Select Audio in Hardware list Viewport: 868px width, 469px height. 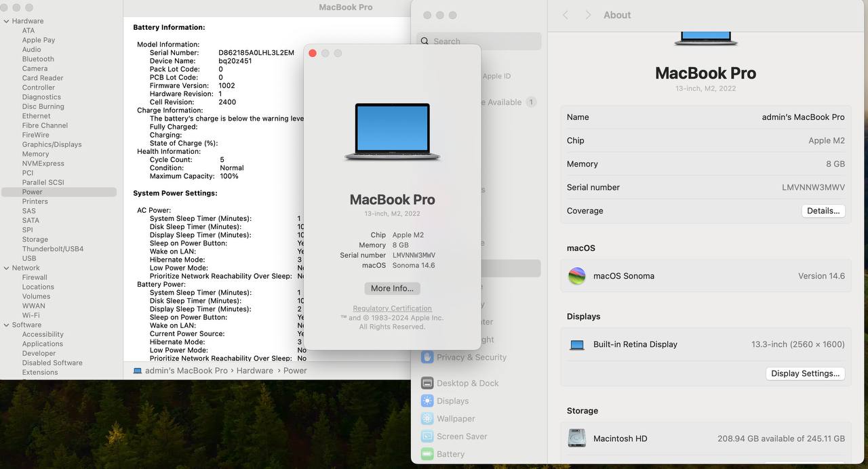point(31,49)
